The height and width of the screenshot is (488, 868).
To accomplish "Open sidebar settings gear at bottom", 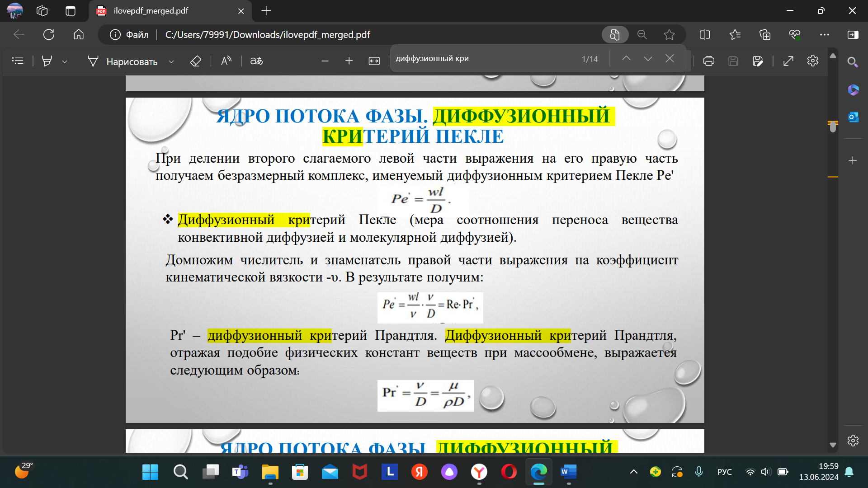I will [x=853, y=441].
